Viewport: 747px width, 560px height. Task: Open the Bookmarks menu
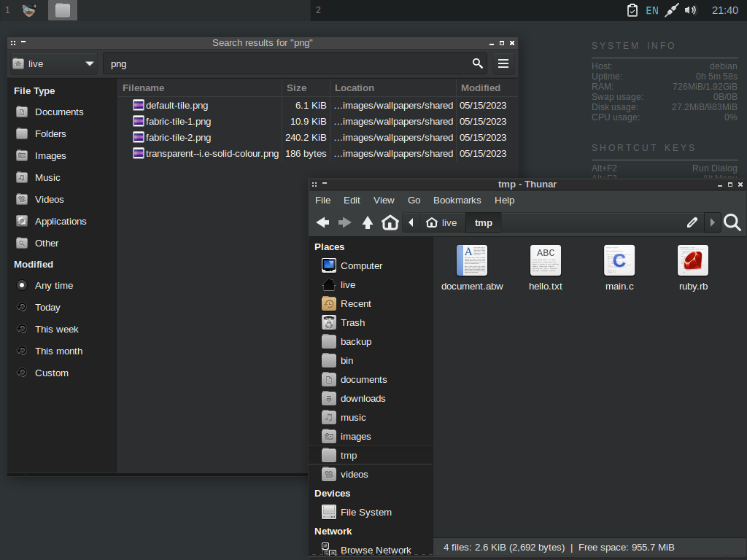pos(457,200)
